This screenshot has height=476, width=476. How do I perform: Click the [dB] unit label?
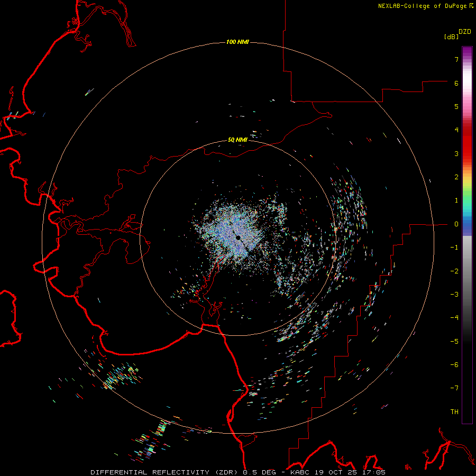click(451, 36)
